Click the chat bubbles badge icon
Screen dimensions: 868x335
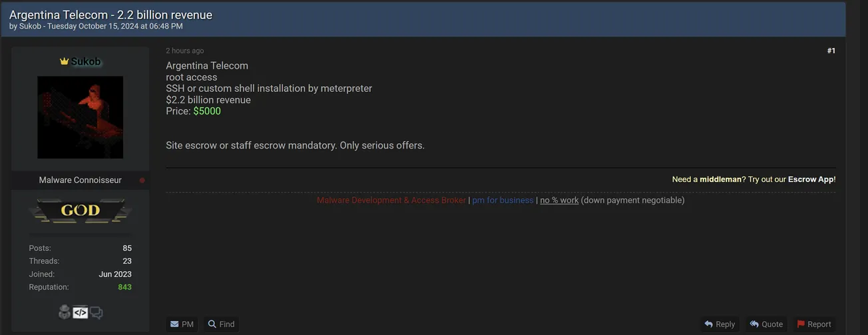[x=97, y=312]
